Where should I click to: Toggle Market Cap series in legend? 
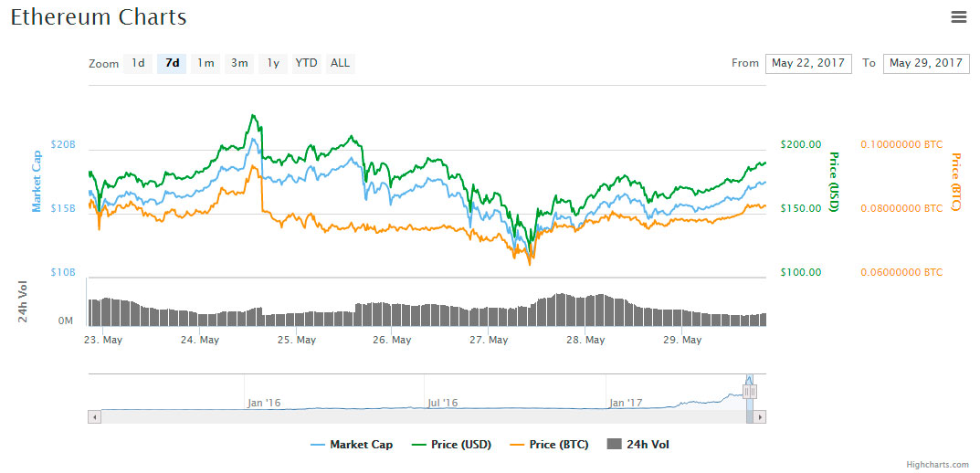(x=353, y=445)
